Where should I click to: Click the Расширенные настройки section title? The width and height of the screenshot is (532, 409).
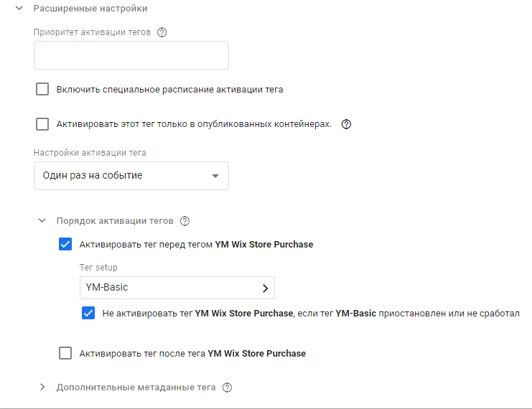tap(90, 9)
